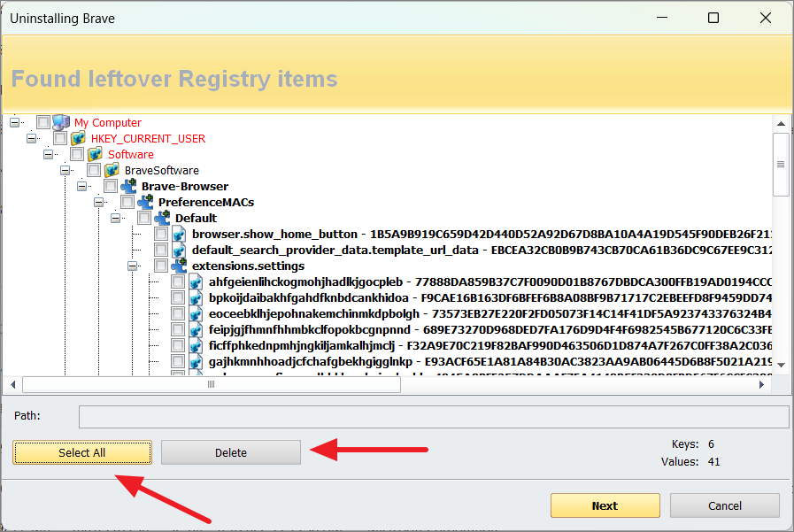Collapse the Software node
This screenshot has width=794, height=532.
pyautogui.click(x=48, y=154)
